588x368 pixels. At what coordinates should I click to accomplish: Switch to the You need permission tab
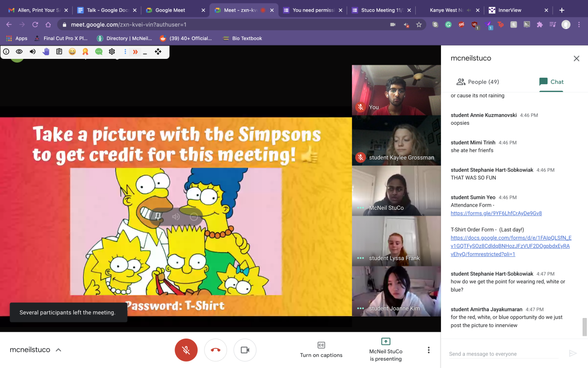(312, 10)
